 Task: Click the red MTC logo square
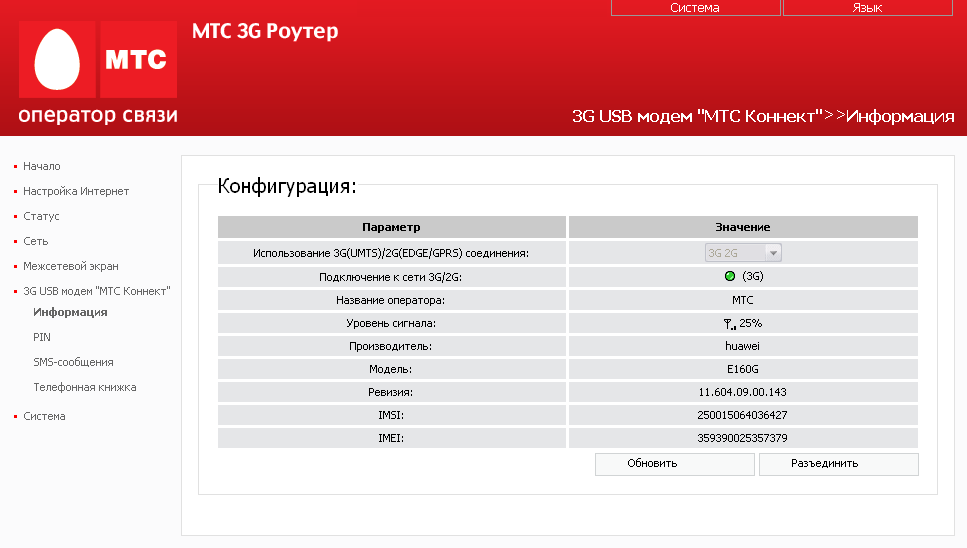138,59
